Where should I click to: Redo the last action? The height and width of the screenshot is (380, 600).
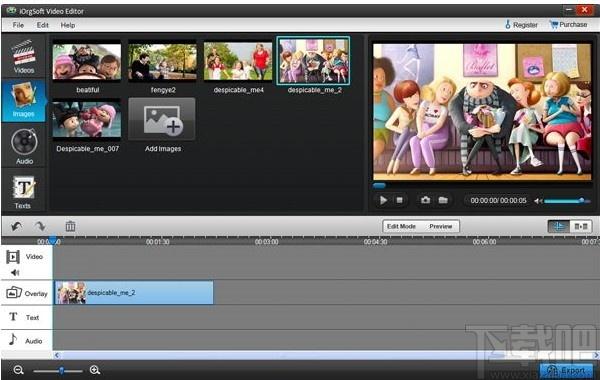click(x=40, y=226)
